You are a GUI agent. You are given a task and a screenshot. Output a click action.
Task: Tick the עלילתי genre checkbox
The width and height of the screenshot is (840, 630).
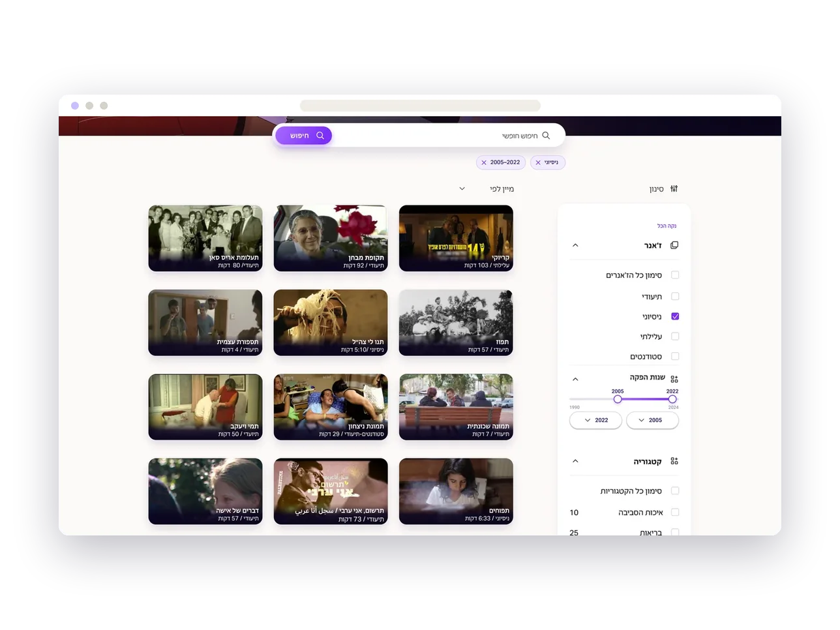click(675, 337)
